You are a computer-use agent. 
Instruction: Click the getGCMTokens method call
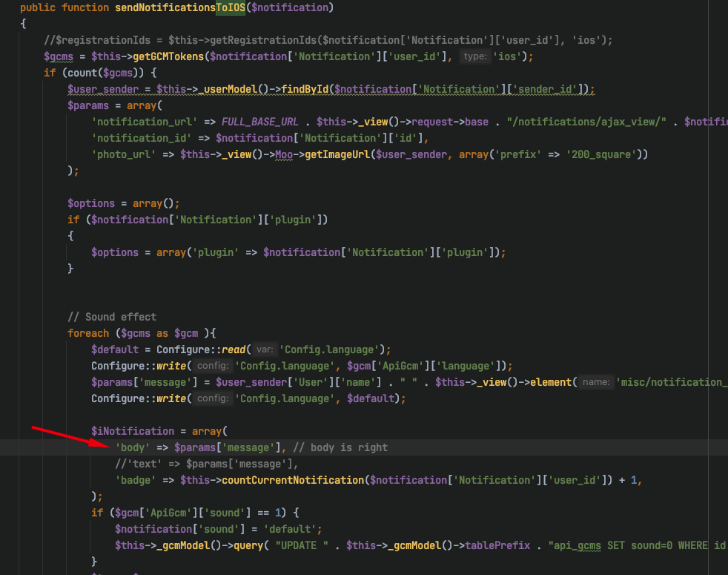pos(168,56)
